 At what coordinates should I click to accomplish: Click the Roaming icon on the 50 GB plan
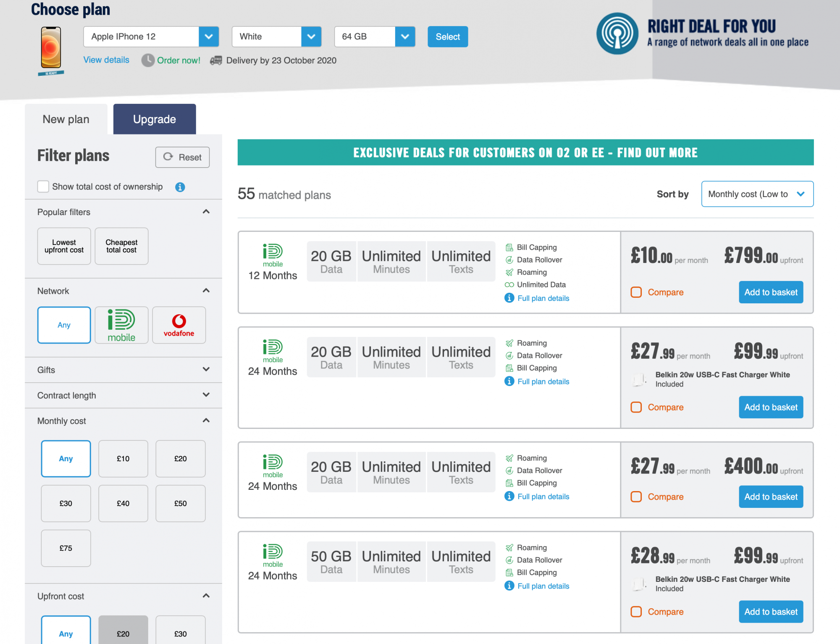coord(509,548)
